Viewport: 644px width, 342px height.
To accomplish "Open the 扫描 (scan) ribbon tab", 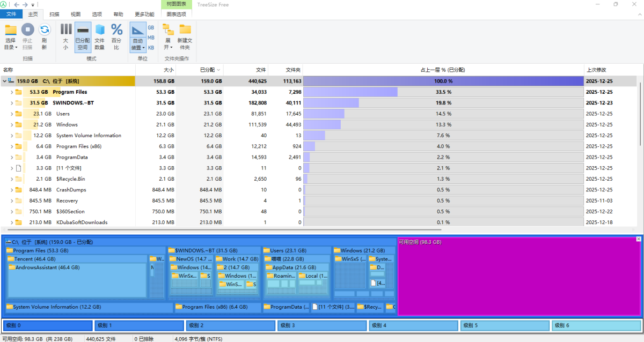I will coord(54,14).
